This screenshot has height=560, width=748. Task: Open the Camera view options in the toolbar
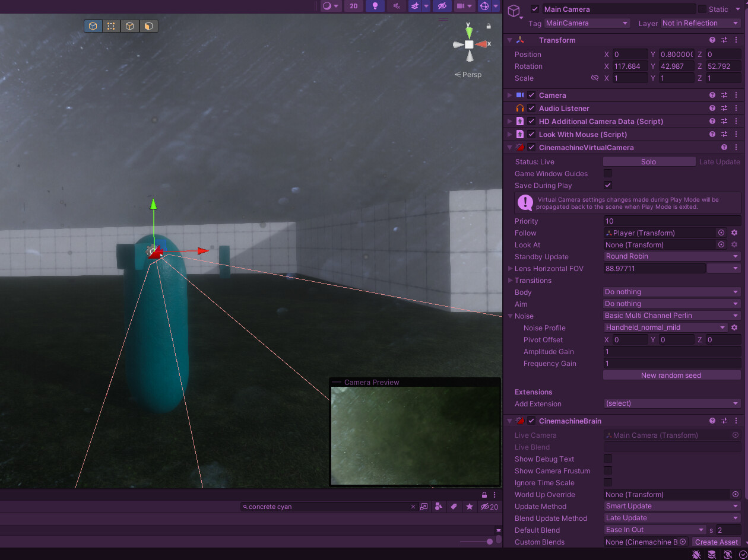[x=470, y=6]
